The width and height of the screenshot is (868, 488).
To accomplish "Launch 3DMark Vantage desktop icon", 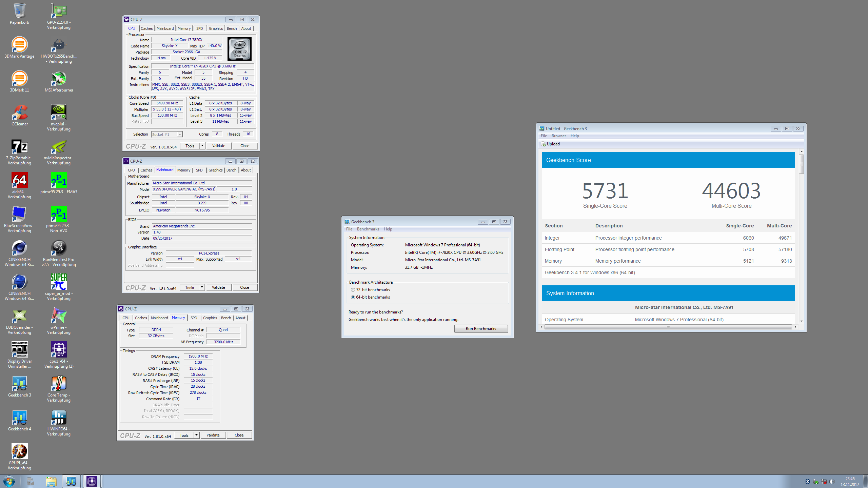I will pos(19,48).
